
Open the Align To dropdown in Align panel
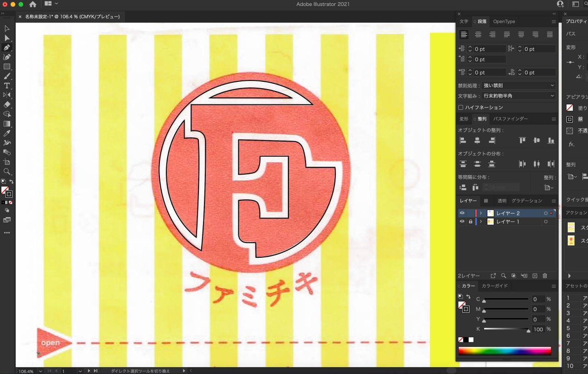tap(549, 187)
